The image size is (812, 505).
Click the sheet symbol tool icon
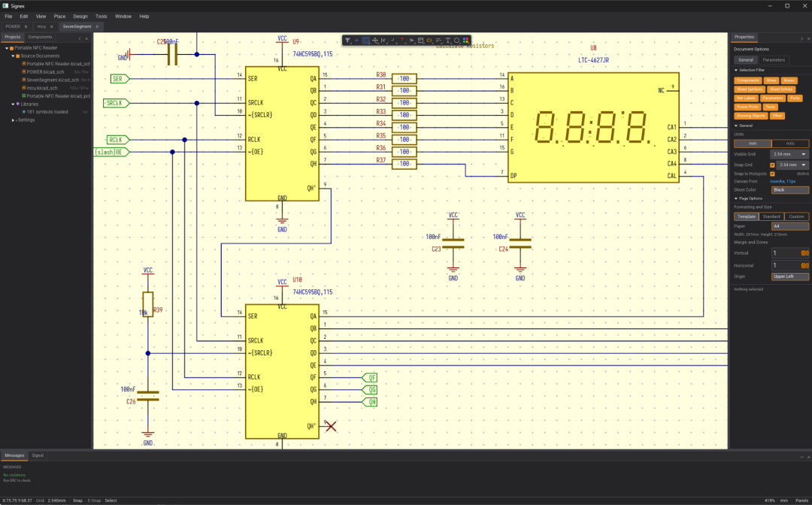(x=420, y=41)
